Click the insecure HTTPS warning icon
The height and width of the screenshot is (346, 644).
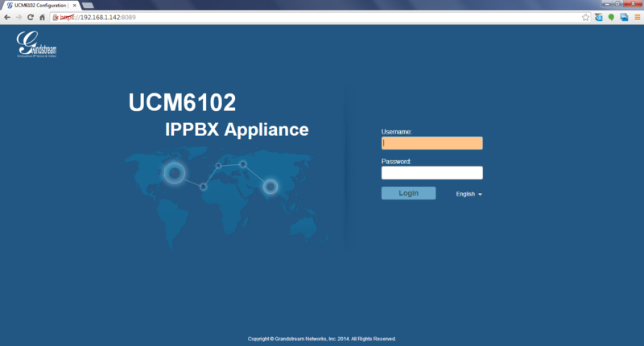(x=56, y=17)
